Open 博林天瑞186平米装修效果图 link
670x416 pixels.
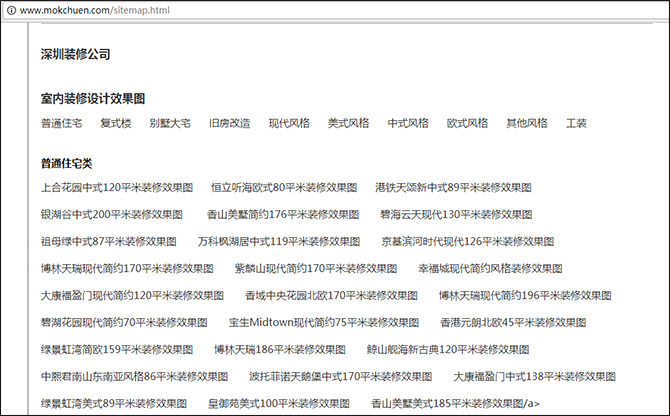click(280, 349)
